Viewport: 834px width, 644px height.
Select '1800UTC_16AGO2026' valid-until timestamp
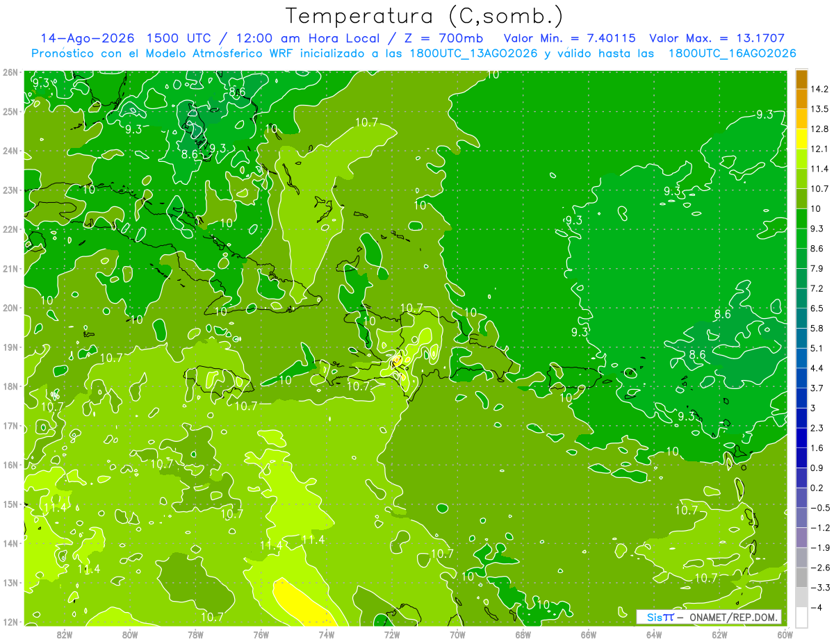[732, 53]
